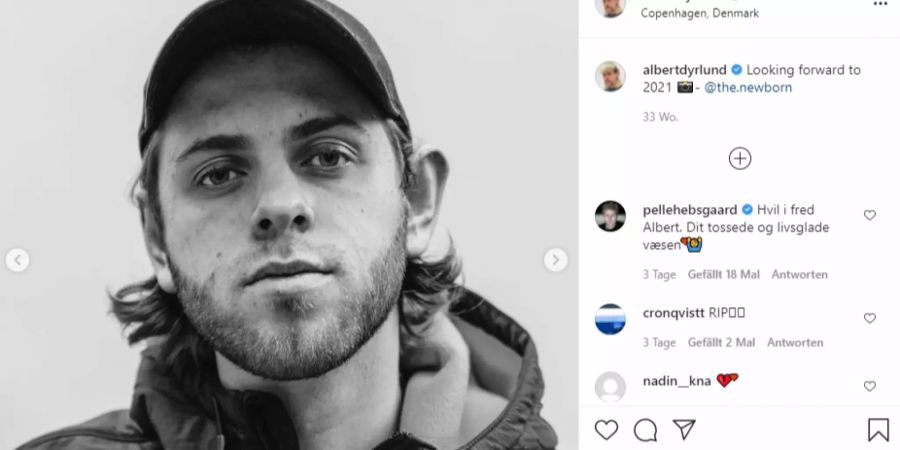Image resolution: width=900 pixels, height=450 pixels.
Task: Open albertdyrlund username in caption
Action: point(685,70)
